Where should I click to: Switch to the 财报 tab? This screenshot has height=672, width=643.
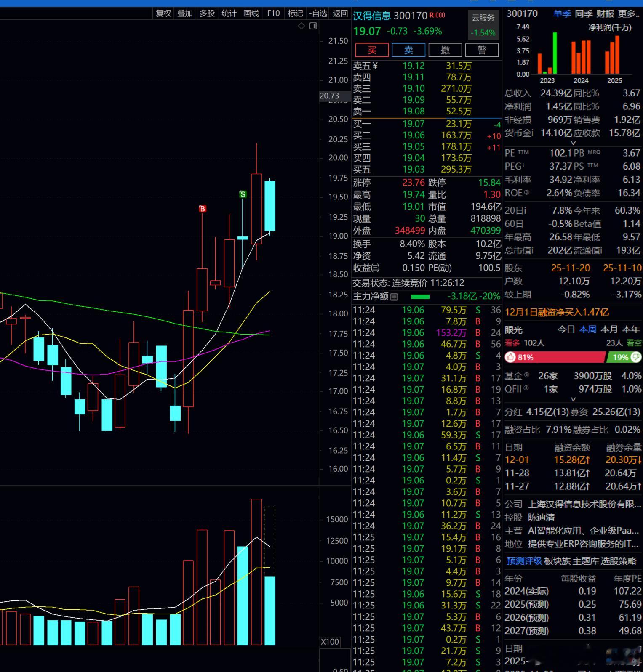click(605, 14)
